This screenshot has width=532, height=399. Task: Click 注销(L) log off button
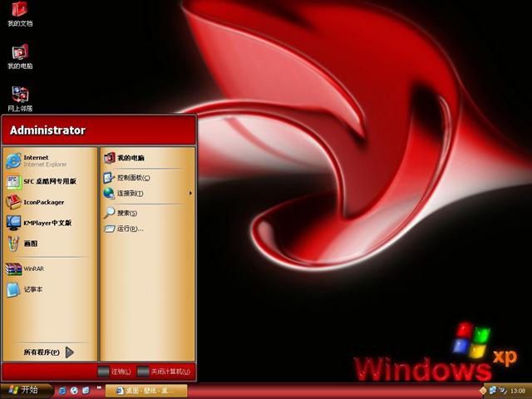pos(115,372)
